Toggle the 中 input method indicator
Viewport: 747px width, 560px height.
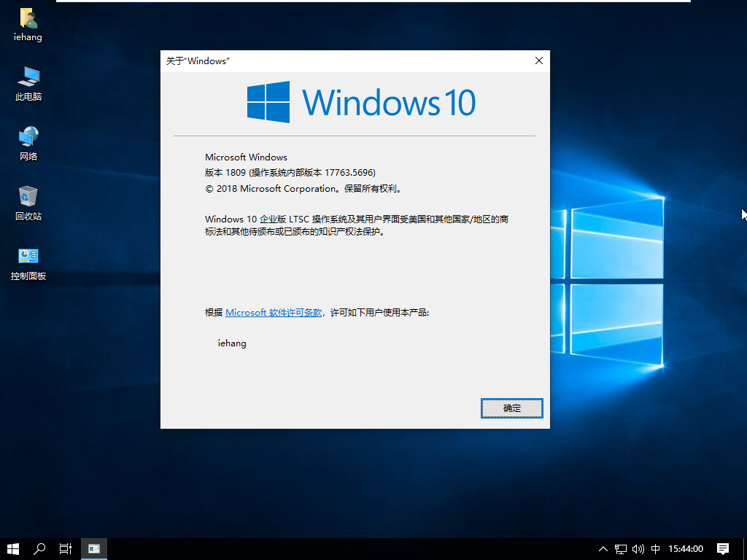(655, 549)
